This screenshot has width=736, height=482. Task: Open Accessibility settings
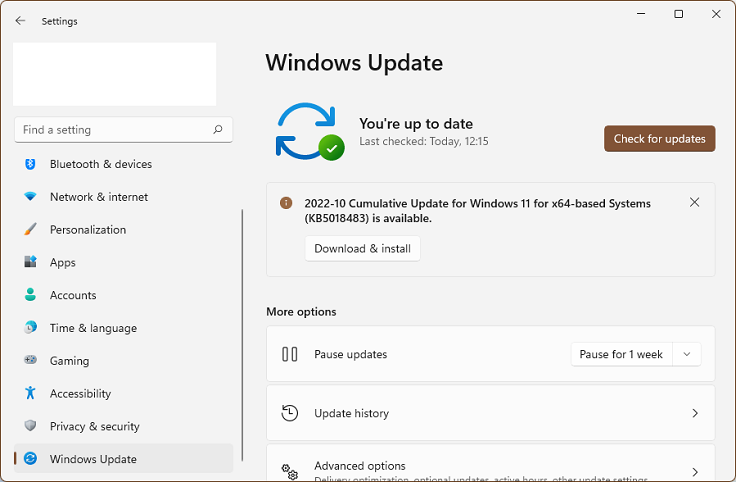click(x=123, y=393)
